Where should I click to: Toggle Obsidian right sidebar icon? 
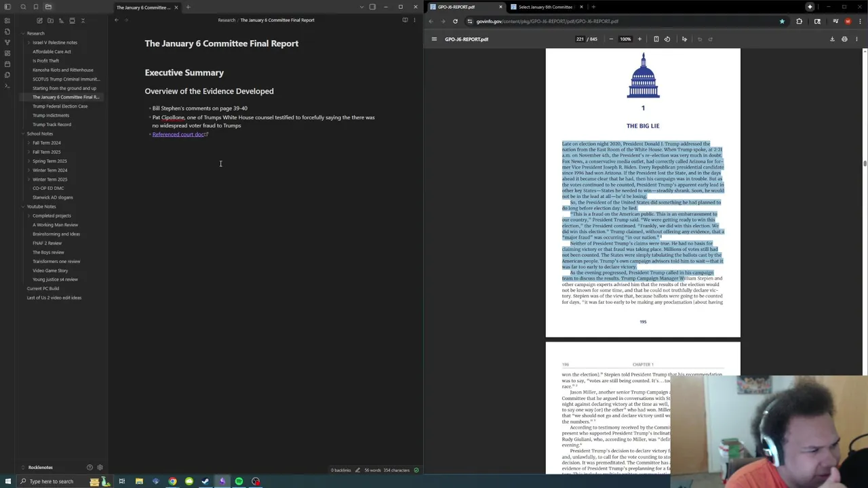coord(372,7)
